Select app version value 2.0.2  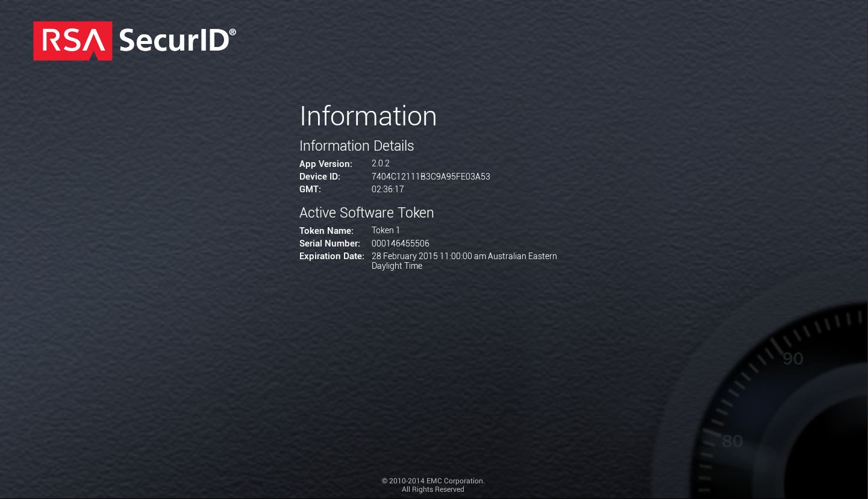click(x=381, y=163)
